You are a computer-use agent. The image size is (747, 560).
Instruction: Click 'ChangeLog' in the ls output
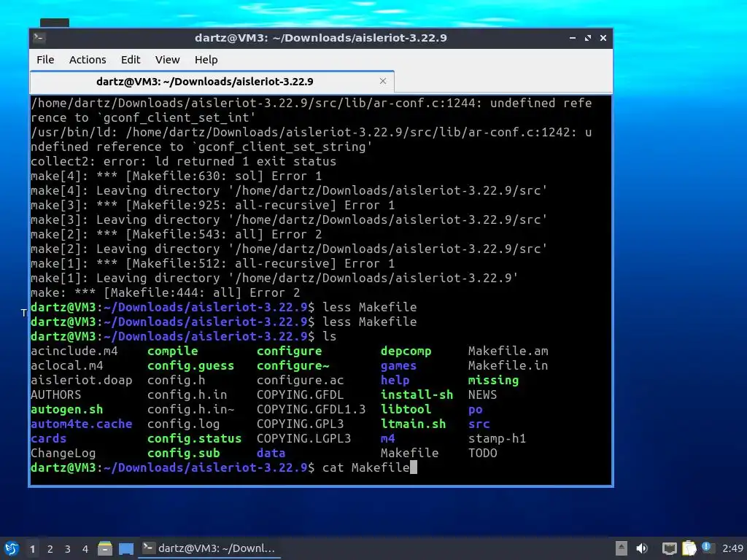[x=63, y=454]
